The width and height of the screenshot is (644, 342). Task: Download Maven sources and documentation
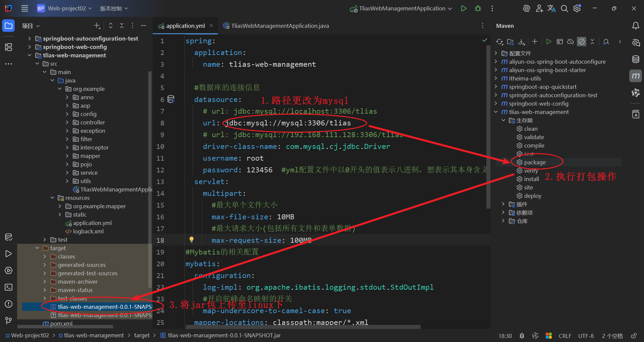[522, 42]
